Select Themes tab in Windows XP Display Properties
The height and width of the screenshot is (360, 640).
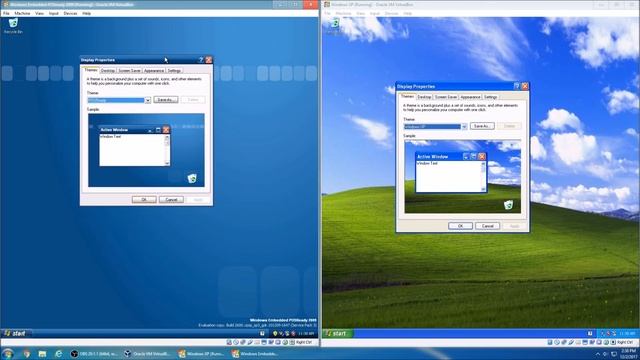click(x=407, y=96)
